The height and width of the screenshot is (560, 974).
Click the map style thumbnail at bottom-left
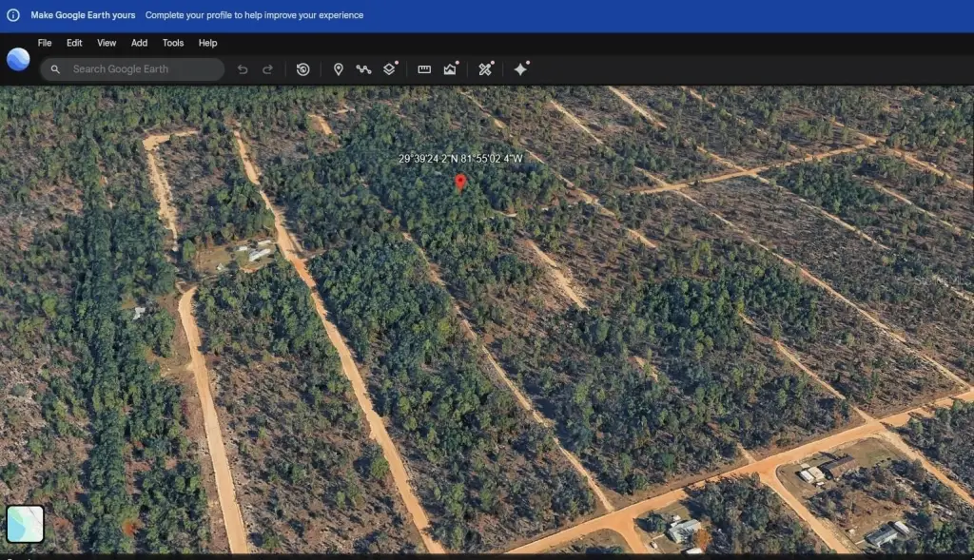[x=26, y=523]
